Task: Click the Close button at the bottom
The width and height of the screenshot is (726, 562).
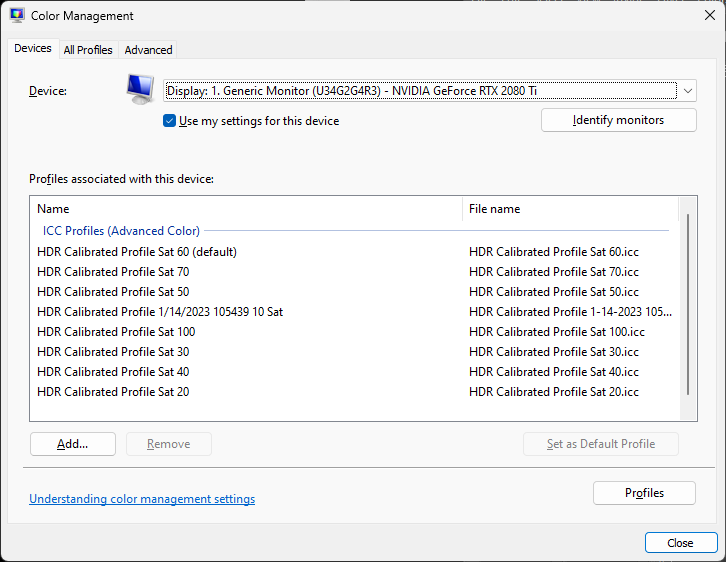Action: point(681,543)
